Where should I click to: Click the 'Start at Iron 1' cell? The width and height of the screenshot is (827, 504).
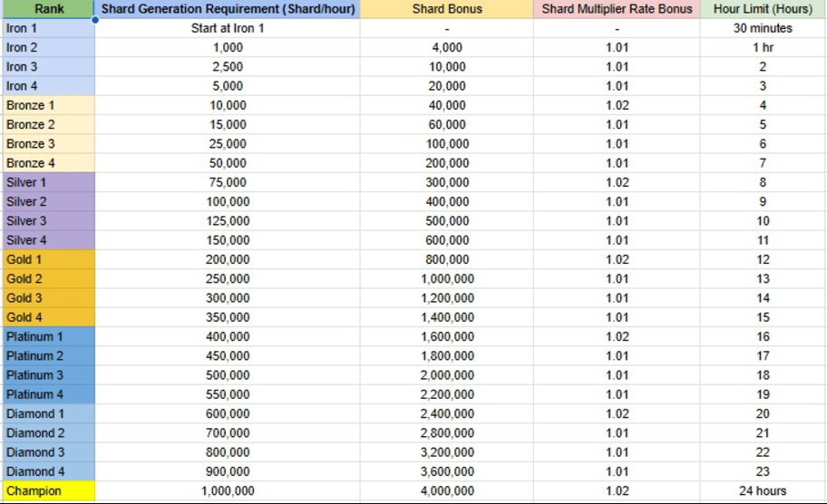[x=228, y=28]
